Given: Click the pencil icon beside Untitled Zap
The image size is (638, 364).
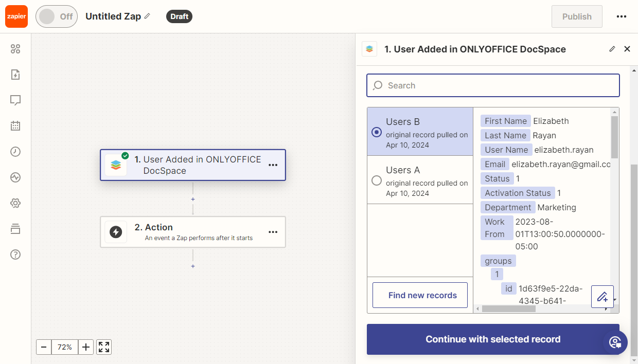Looking at the screenshot, I should (x=147, y=16).
